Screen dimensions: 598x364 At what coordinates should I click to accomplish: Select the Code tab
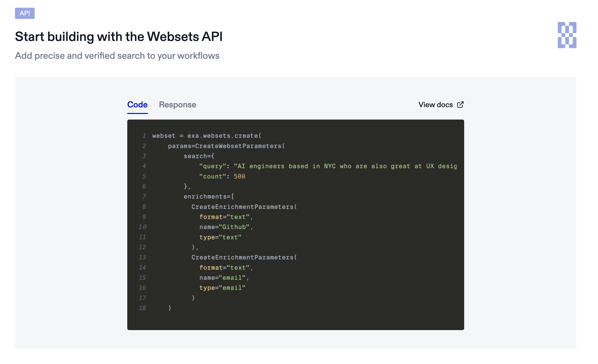tap(137, 105)
